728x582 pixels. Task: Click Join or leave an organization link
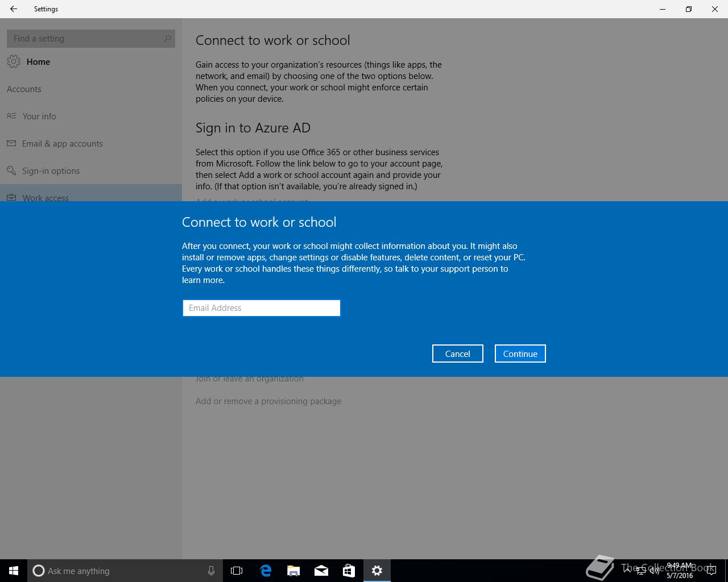(250, 379)
